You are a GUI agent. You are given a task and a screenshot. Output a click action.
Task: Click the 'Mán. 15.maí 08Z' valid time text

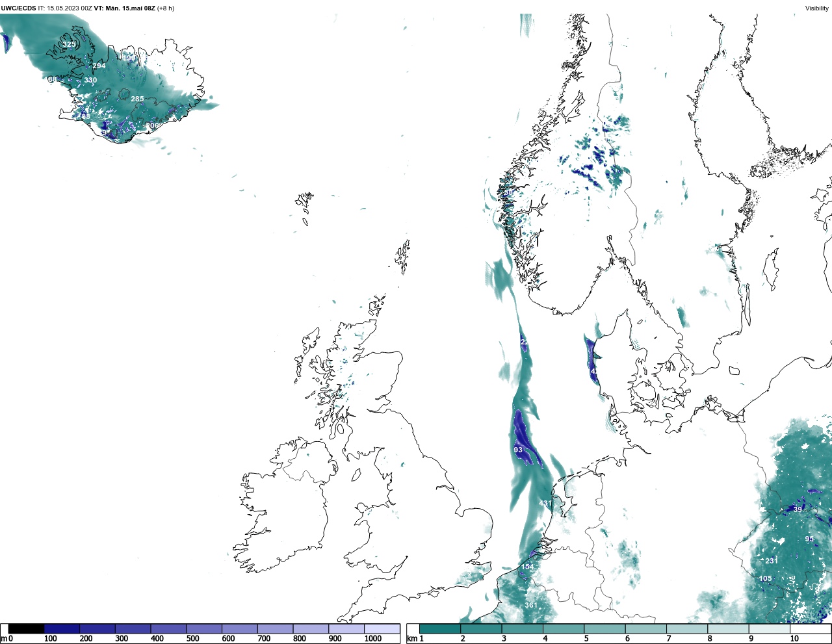click(130, 8)
